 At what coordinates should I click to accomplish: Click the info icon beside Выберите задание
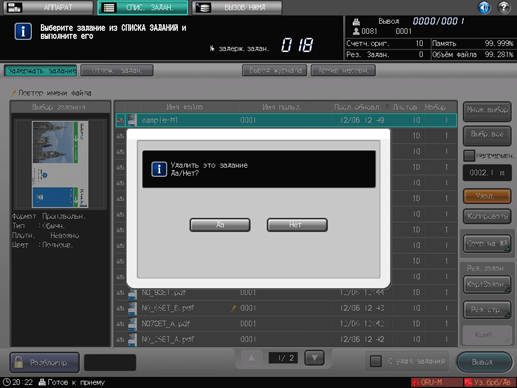click(23, 31)
